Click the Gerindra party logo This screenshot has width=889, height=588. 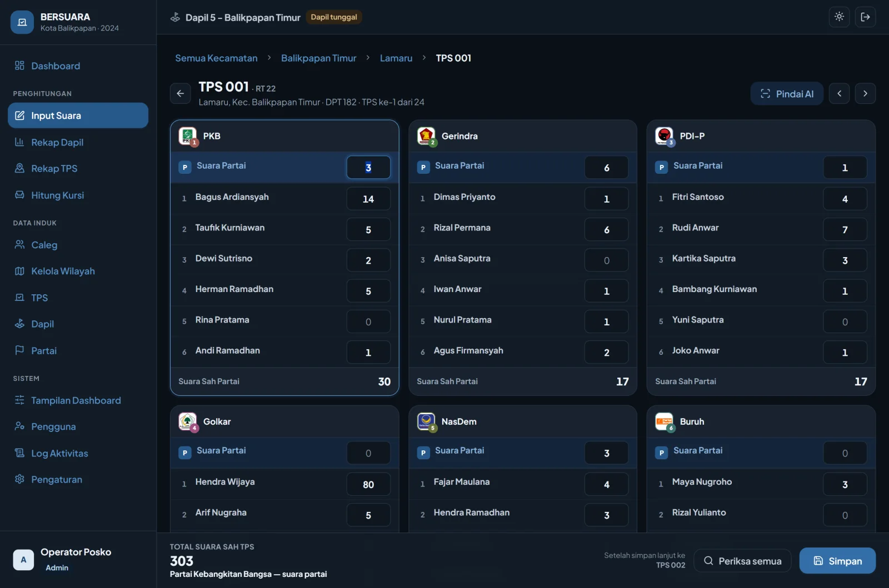coord(426,135)
